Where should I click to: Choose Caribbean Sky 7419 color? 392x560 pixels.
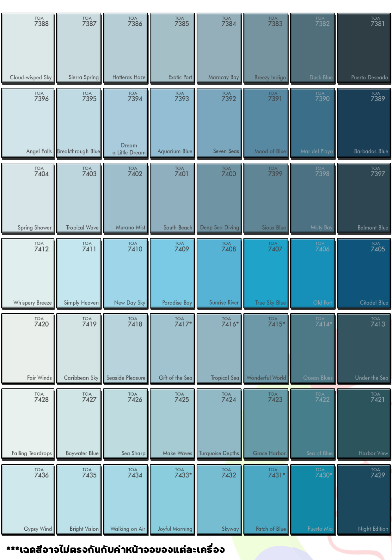[79, 349]
